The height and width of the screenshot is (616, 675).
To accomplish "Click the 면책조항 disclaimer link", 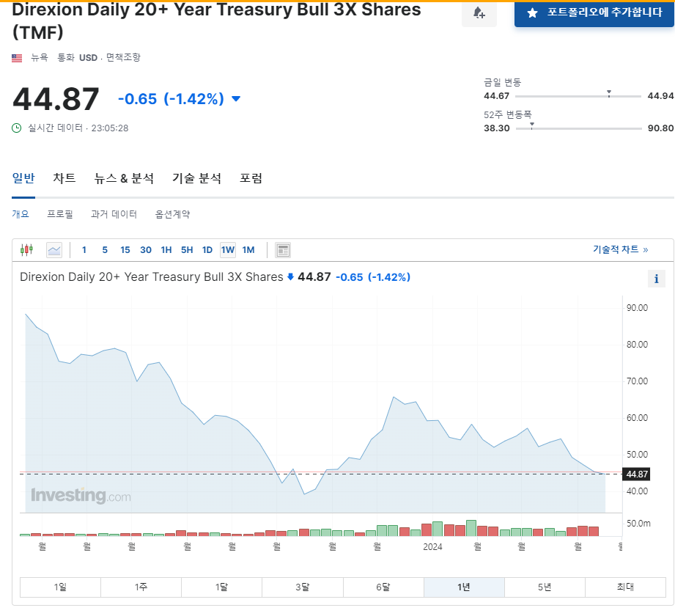I will pos(123,57).
